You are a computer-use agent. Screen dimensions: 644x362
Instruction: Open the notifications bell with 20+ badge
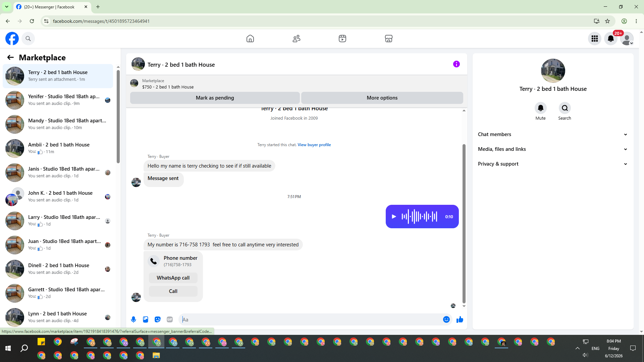(x=611, y=39)
